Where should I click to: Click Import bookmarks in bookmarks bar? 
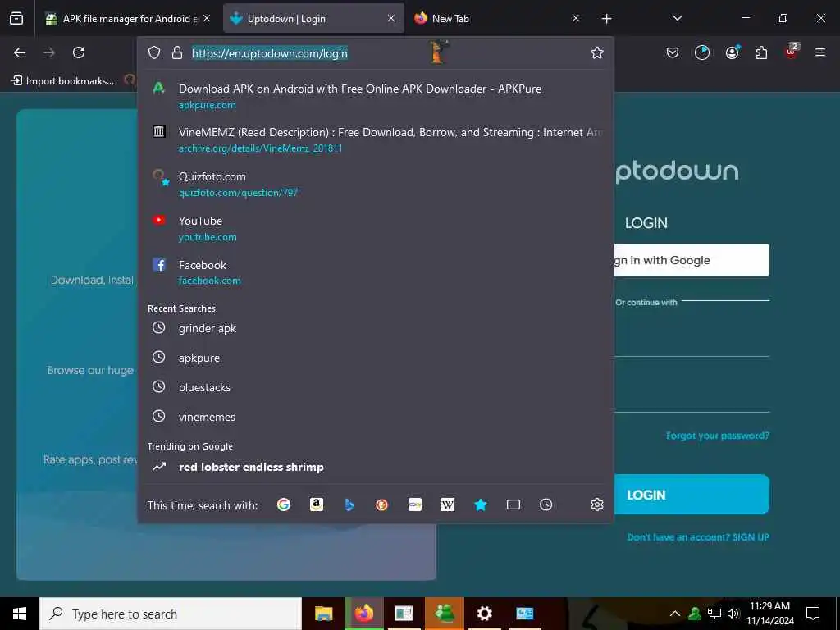[x=62, y=81]
